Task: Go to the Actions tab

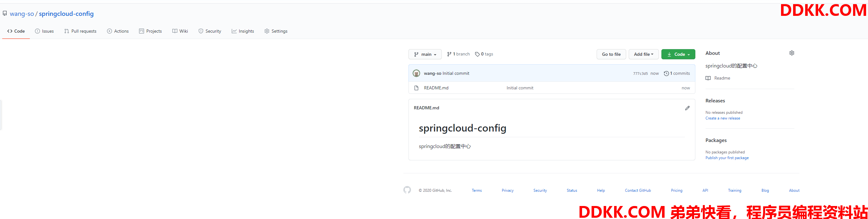Action: 118,31
